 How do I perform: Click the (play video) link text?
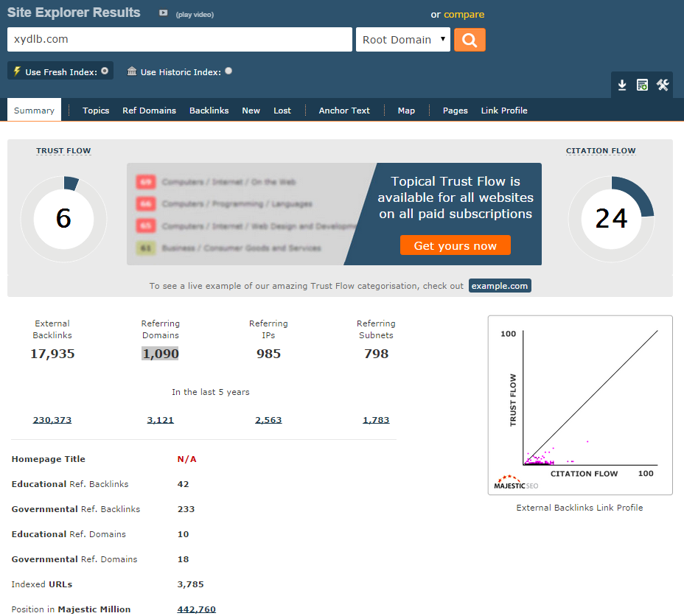click(195, 15)
